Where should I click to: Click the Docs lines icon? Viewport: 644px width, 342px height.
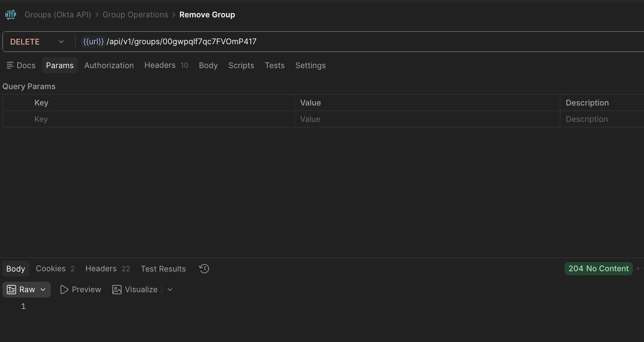click(10, 65)
